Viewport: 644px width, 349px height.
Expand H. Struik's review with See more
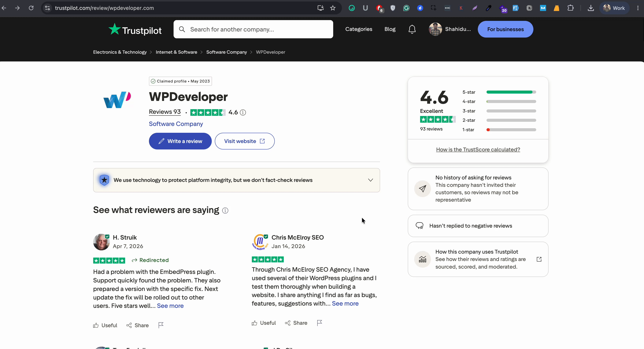pos(170,306)
